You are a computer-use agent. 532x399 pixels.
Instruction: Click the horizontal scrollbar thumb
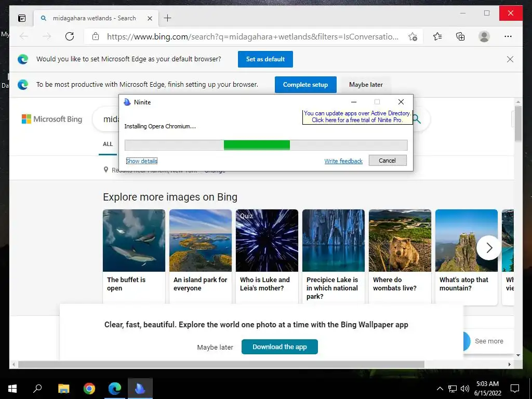[221, 364]
